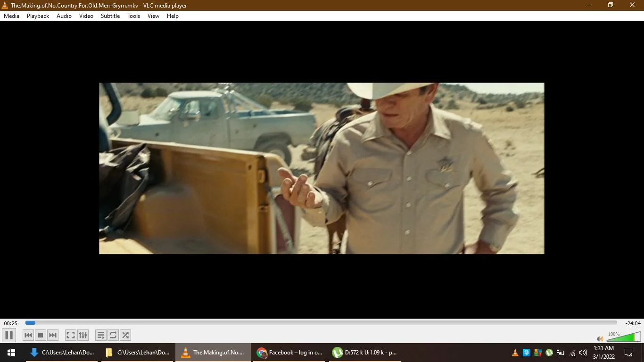Image resolution: width=644 pixels, height=362 pixels.
Task: Check the battery power status icon
Action: coord(561,353)
